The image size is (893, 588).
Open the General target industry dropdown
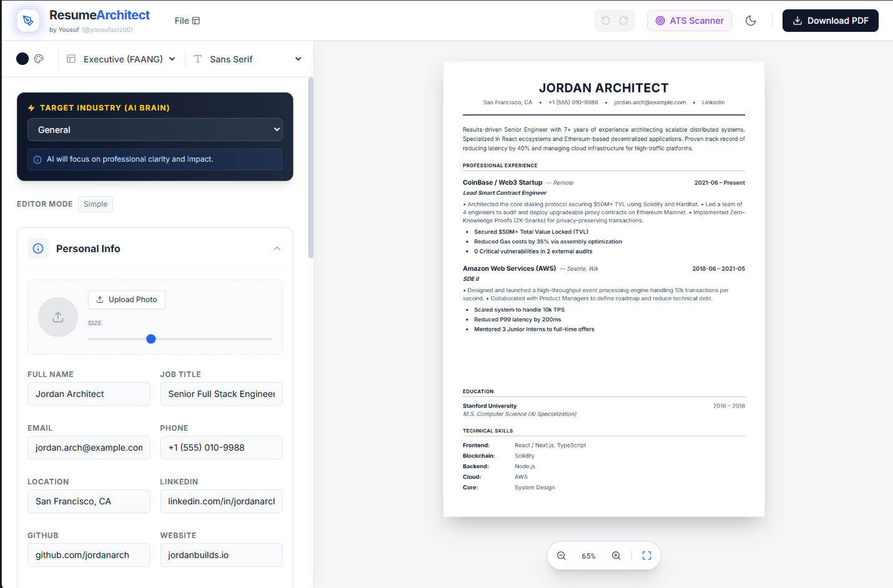[155, 130]
